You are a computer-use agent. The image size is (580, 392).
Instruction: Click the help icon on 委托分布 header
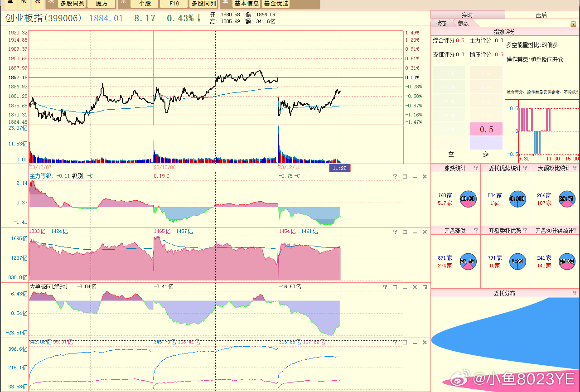(575, 293)
